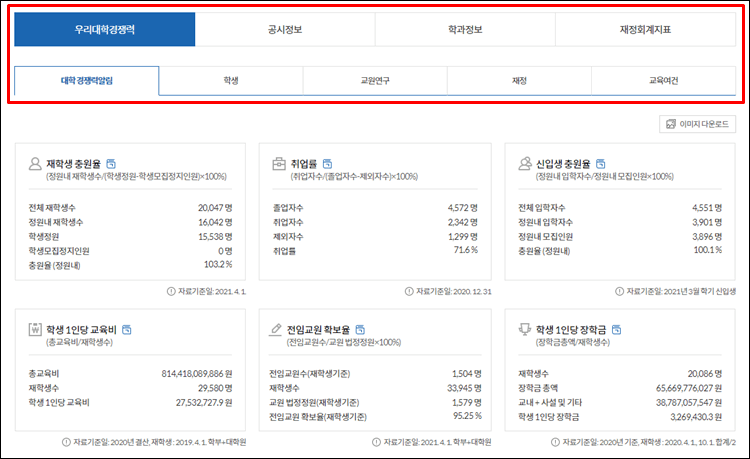Screen dimensions: 750x459
Task: Click the 학생 1인당 교육비 card title
Action: (81, 329)
